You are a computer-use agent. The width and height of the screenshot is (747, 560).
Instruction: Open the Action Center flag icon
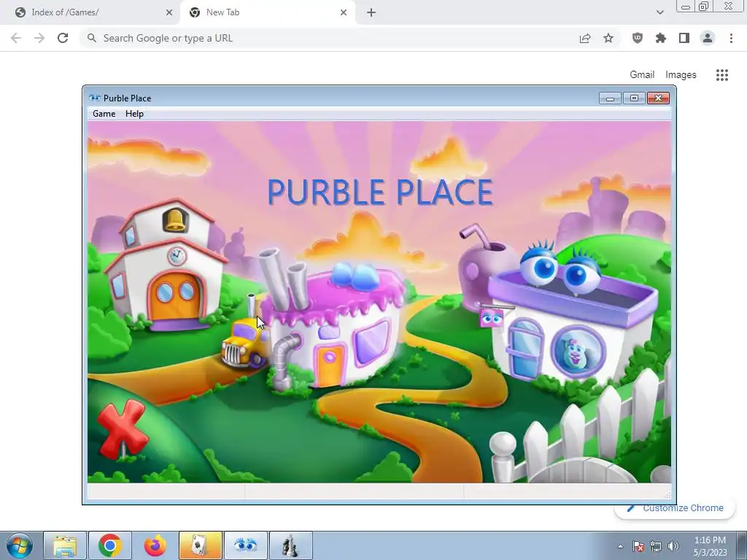638,546
